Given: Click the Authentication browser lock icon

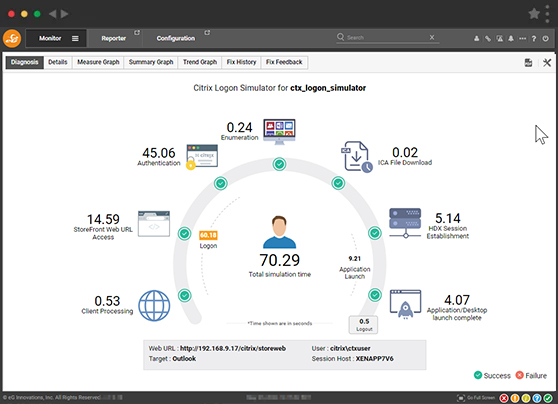Looking at the screenshot, I should tap(202, 157).
